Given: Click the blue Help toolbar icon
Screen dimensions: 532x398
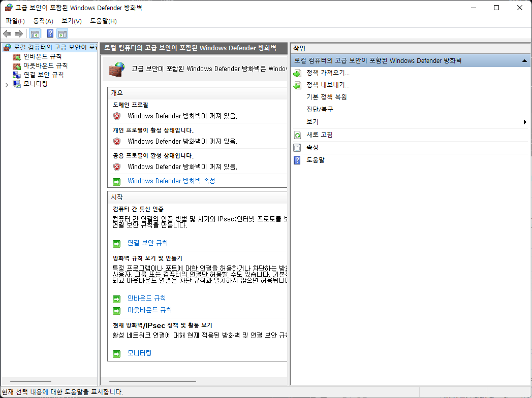Looking at the screenshot, I should pos(50,34).
